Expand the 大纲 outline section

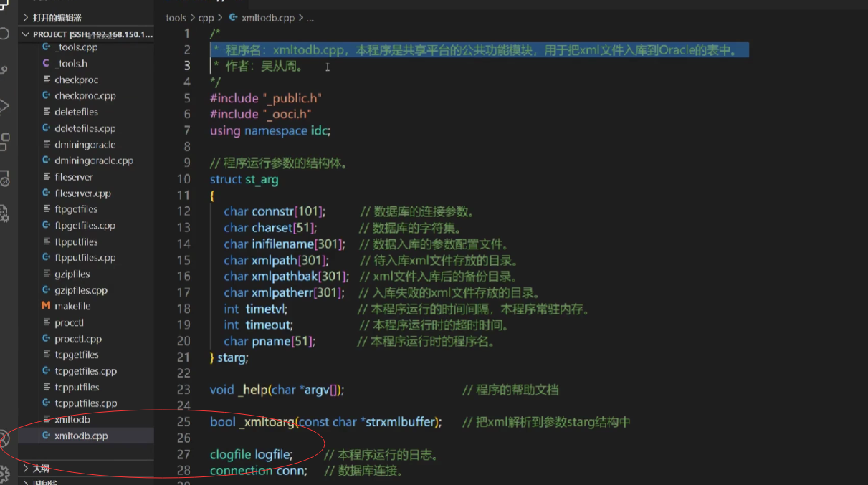click(x=86, y=469)
